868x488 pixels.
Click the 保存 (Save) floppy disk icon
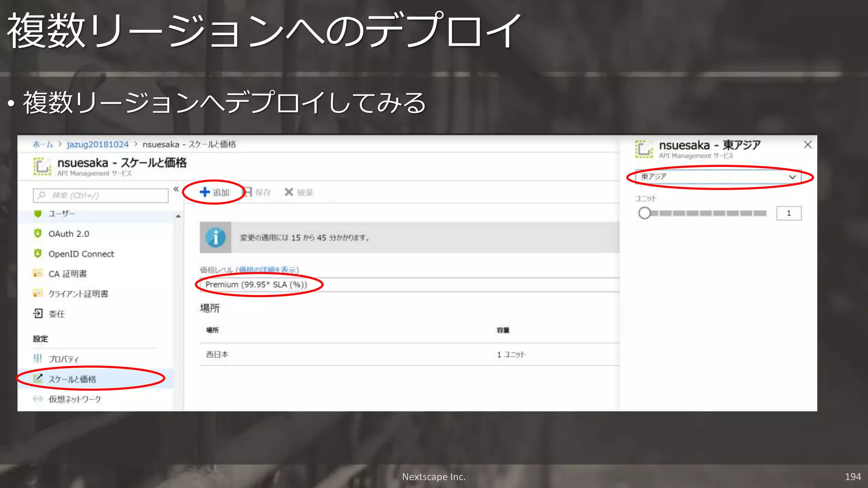pyautogui.click(x=248, y=192)
